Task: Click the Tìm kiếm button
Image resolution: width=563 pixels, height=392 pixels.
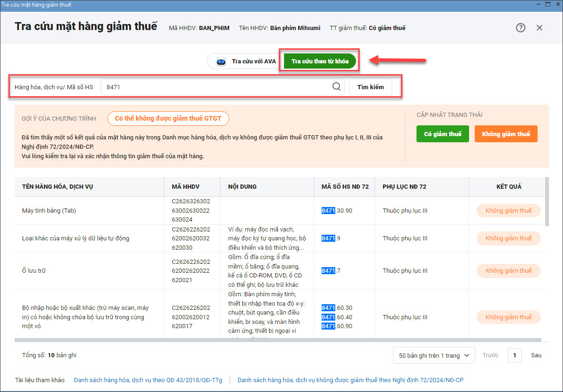Action: (x=370, y=87)
